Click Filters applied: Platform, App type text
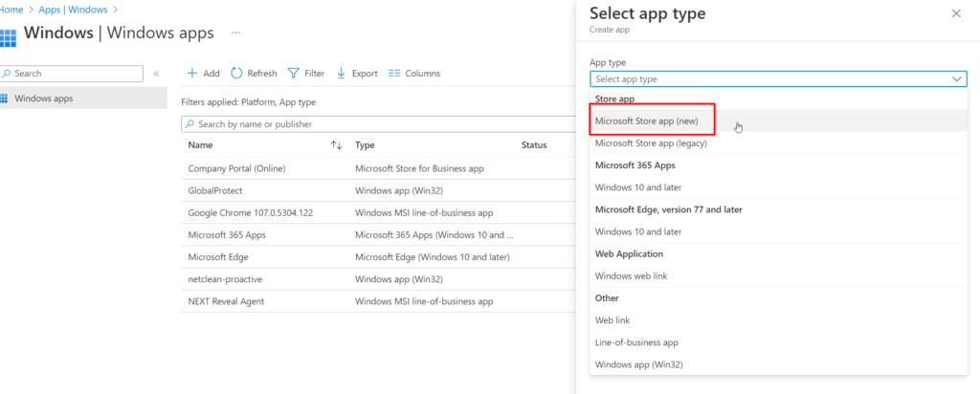This screenshot has height=394, width=980. tap(248, 101)
